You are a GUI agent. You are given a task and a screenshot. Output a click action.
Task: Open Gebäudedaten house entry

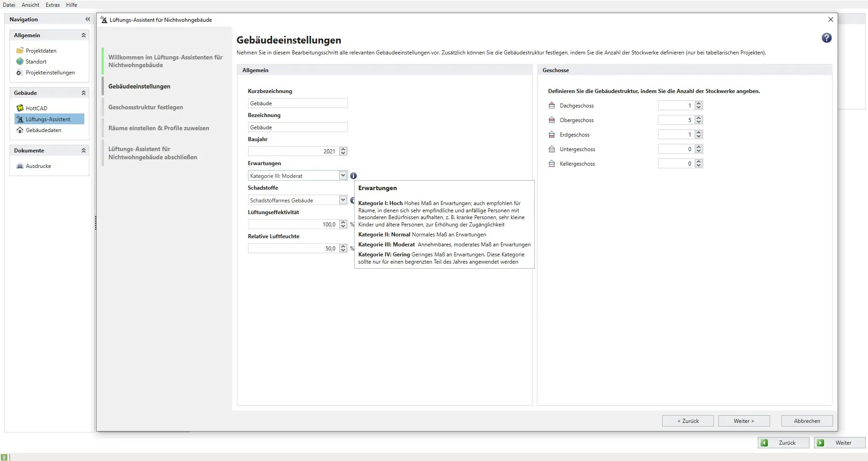[43, 130]
